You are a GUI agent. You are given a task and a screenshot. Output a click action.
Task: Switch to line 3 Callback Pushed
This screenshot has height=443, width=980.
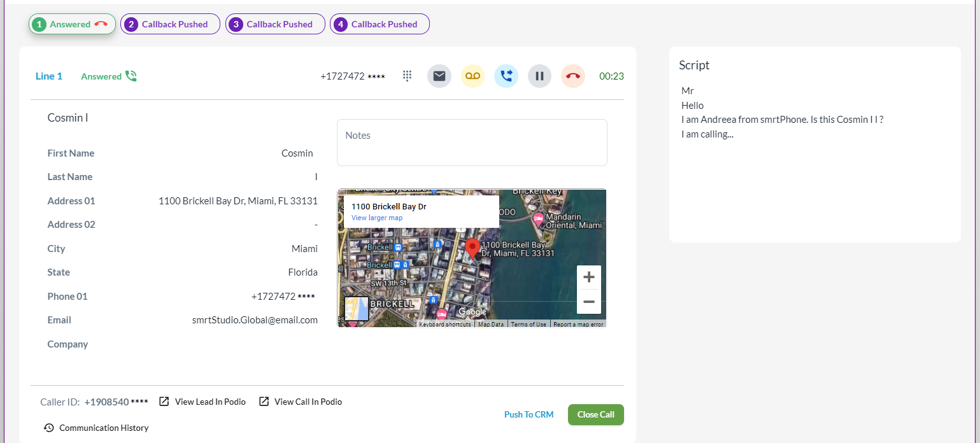[275, 24]
